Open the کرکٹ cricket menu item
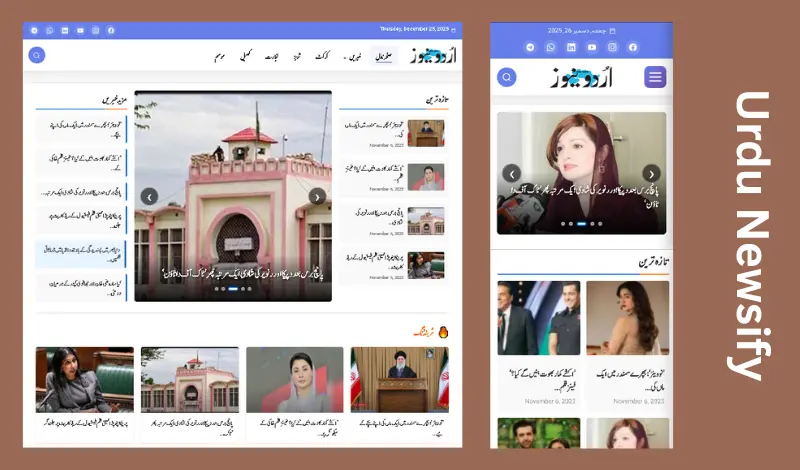 pos(322,56)
